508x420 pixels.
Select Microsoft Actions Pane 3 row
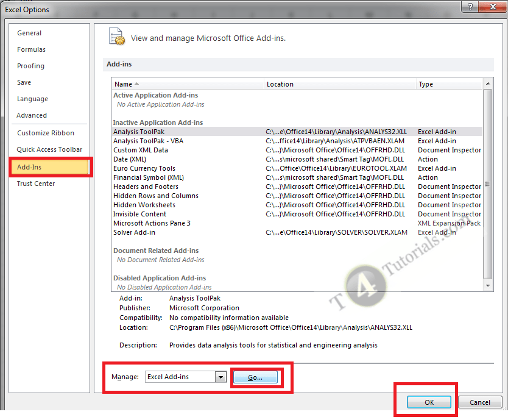(x=297, y=223)
